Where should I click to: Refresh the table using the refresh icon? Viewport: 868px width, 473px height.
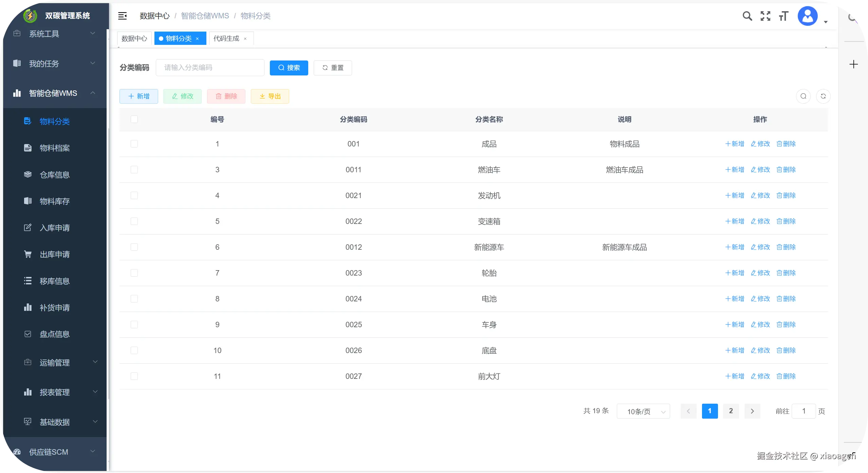click(x=824, y=96)
